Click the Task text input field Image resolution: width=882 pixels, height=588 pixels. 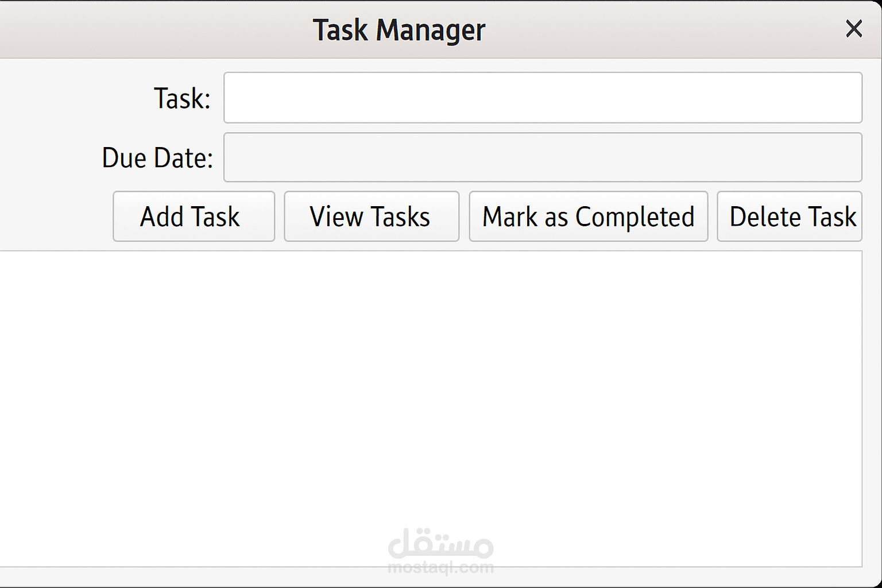[x=543, y=98]
